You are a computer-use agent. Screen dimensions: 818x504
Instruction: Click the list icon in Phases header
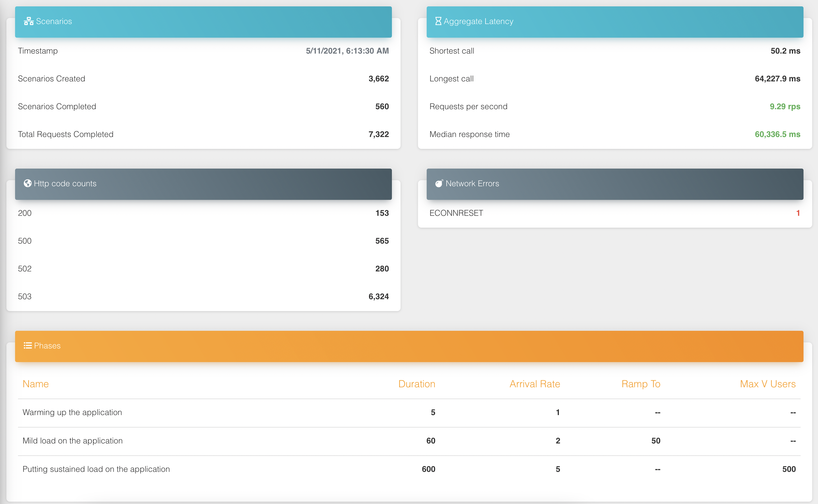pos(28,346)
